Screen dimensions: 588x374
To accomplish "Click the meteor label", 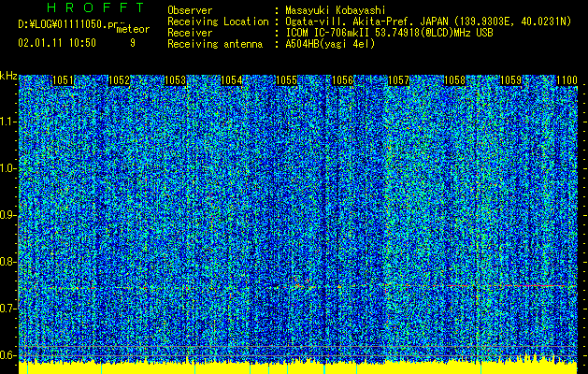I will tap(133, 29).
